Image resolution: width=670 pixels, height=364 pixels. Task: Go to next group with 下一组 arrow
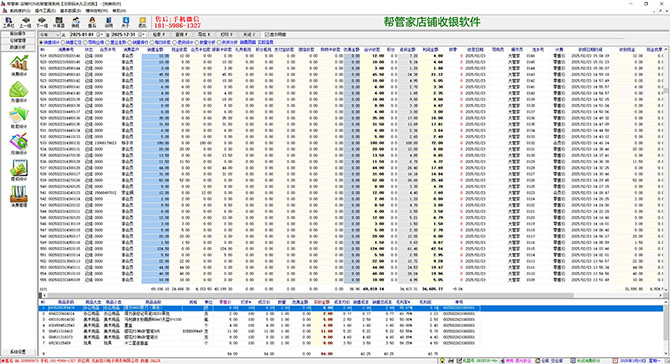coord(42,22)
